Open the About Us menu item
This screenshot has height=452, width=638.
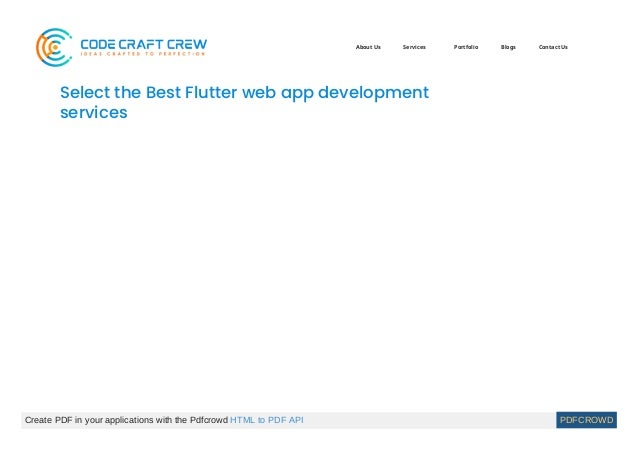pos(368,47)
